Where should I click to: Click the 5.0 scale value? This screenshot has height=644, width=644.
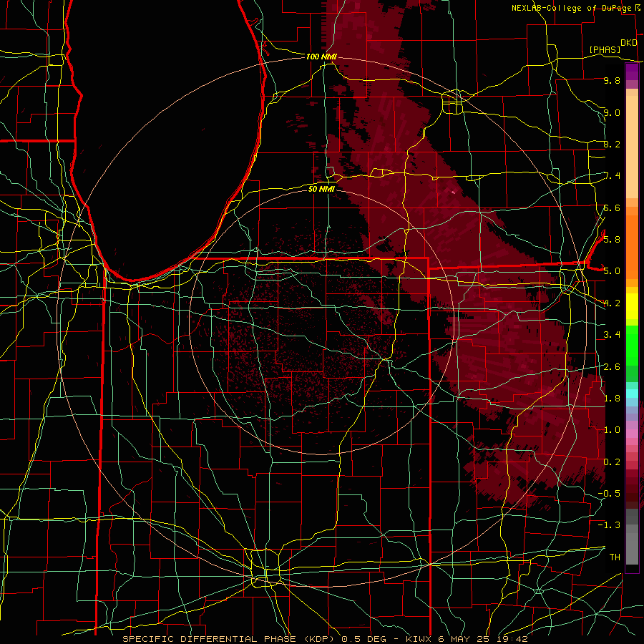612,271
